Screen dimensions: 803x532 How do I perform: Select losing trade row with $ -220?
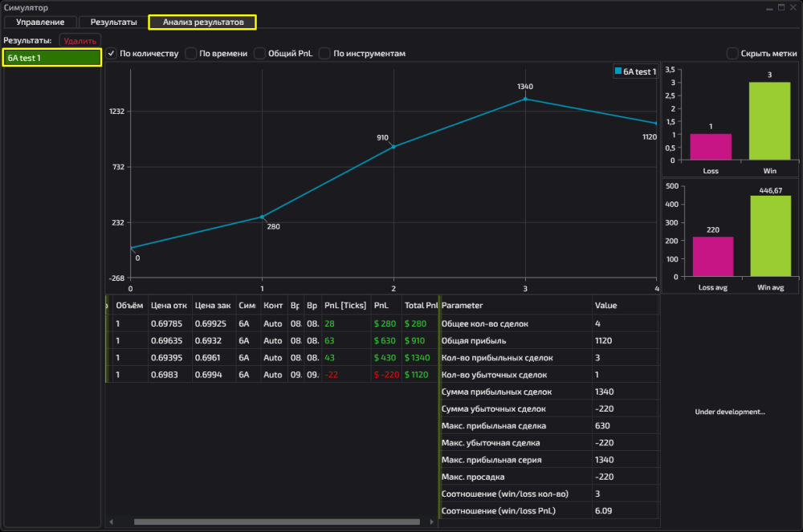pyautogui.click(x=272, y=375)
